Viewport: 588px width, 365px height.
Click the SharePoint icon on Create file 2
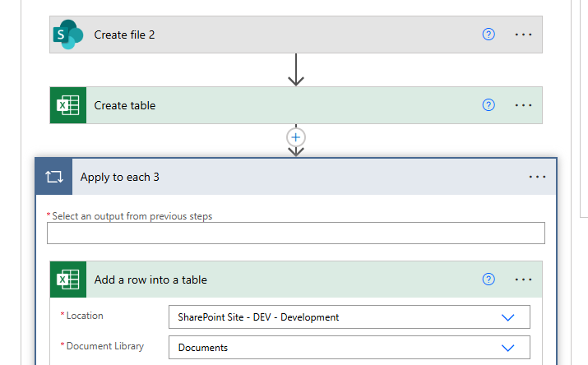[x=68, y=35]
